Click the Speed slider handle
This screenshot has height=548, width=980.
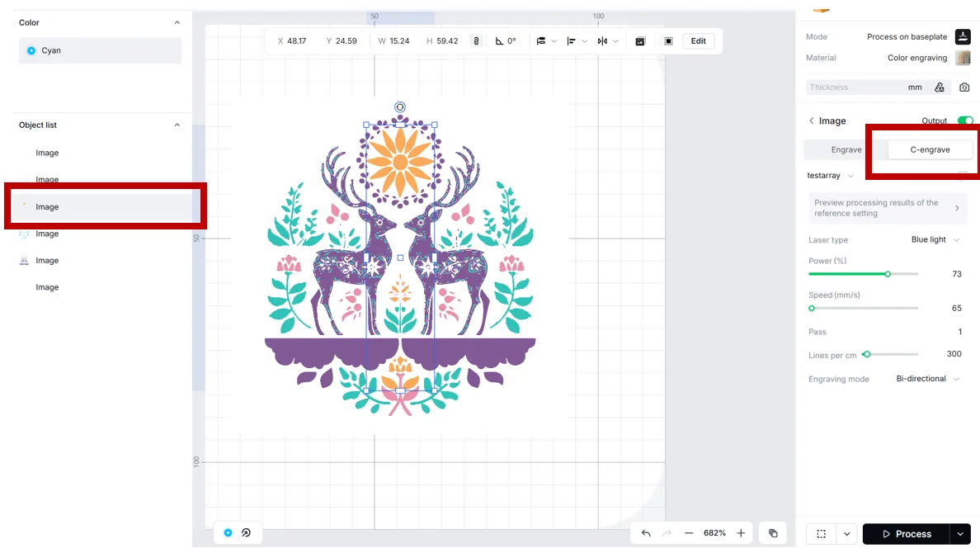(812, 309)
